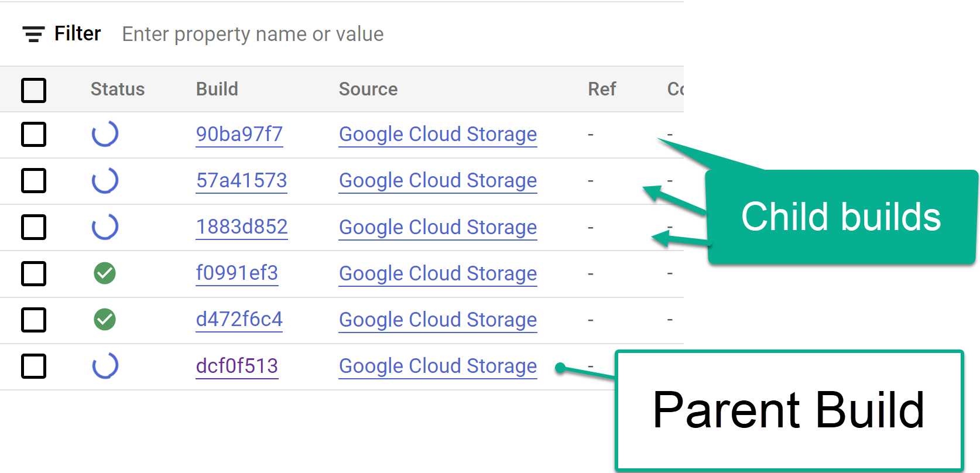Image resolution: width=980 pixels, height=473 pixels.
Task: Click the running status icon for 57a41573
Action: click(x=105, y=180)
